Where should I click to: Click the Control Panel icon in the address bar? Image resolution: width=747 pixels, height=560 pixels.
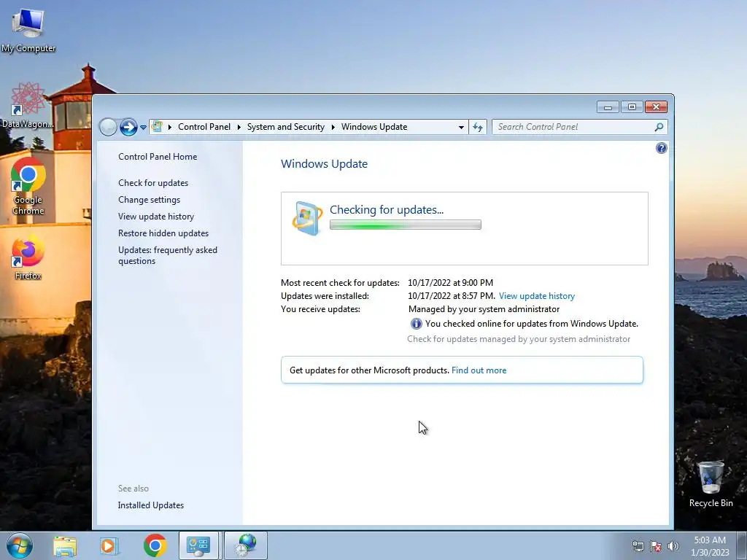pyautogui.click(x=157, y=127)
